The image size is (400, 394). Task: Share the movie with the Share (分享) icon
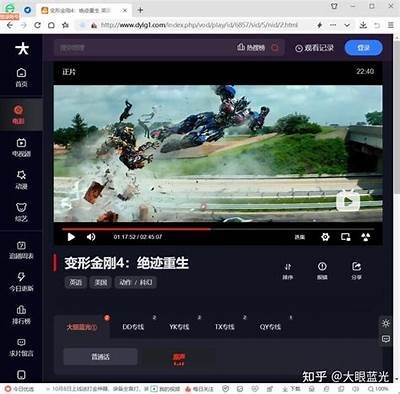356,271
